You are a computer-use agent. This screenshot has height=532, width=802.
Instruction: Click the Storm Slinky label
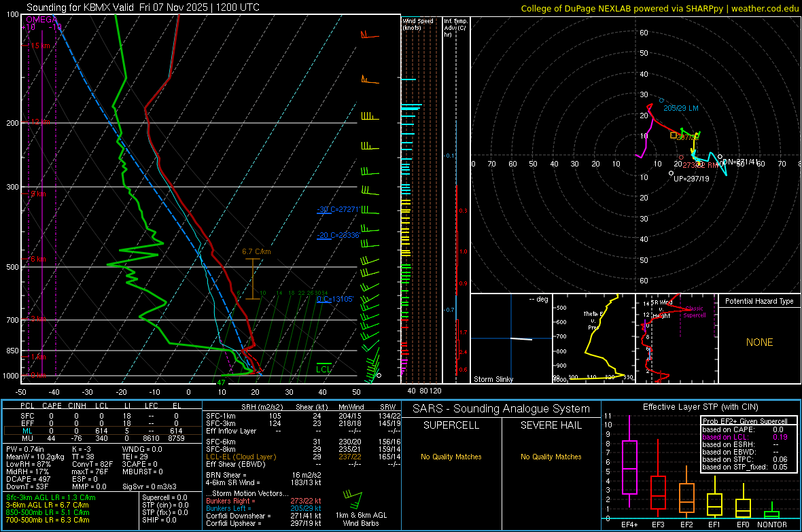493,379
